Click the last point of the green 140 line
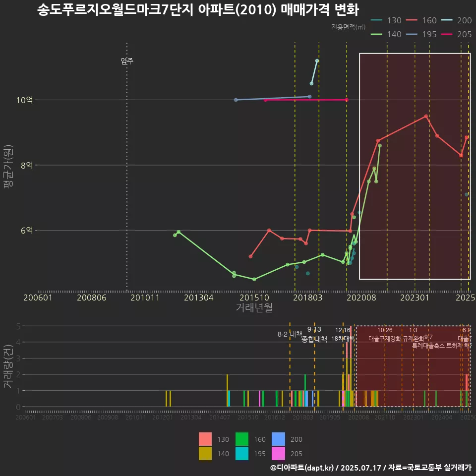Image resolution: width=476 pixels, height=476 pixels. point(380,146)
